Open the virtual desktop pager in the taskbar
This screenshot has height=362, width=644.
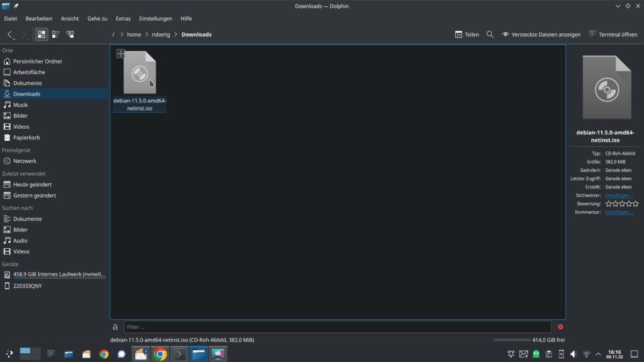[30, 354]
